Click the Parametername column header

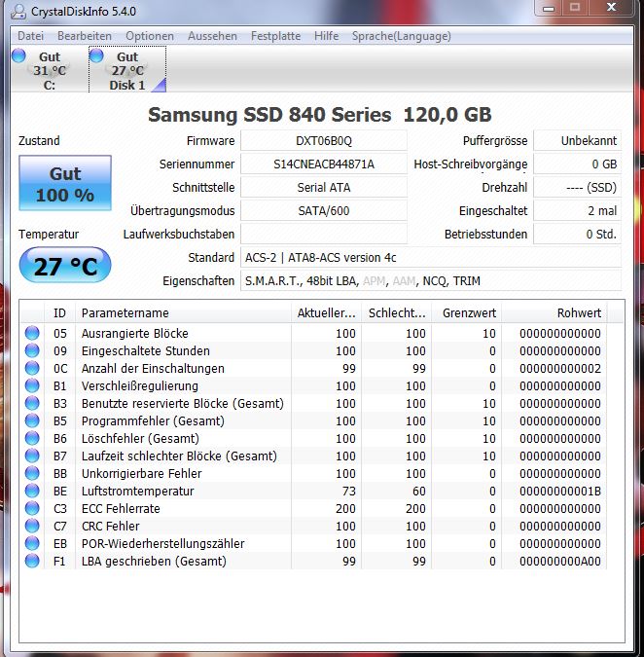click(183, 313)
